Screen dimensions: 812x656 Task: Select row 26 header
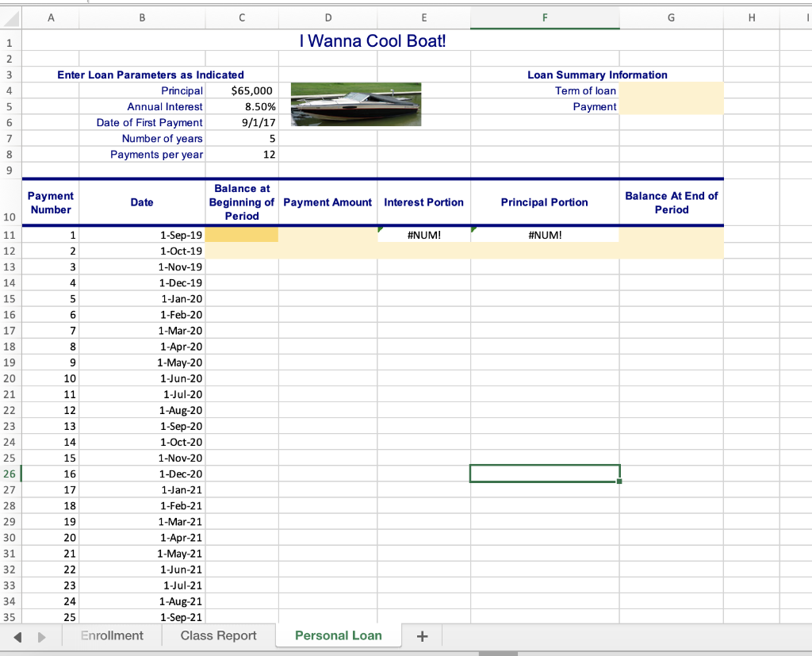pos(10,474)
